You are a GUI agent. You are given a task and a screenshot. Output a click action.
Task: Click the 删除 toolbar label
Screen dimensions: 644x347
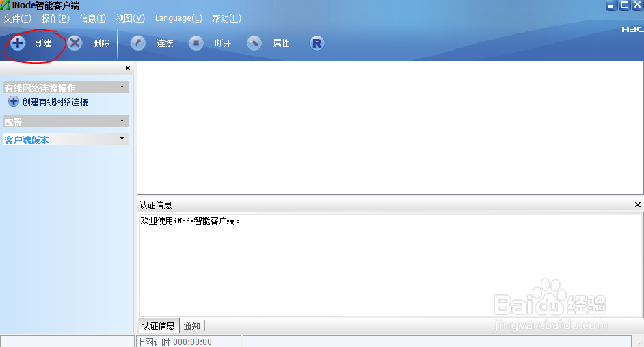tap(101, 44)
